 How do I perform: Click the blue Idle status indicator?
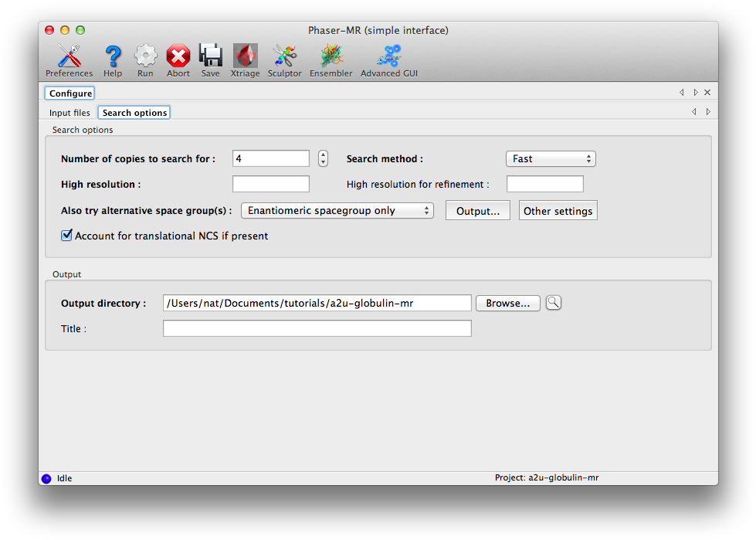click(46, 478)
